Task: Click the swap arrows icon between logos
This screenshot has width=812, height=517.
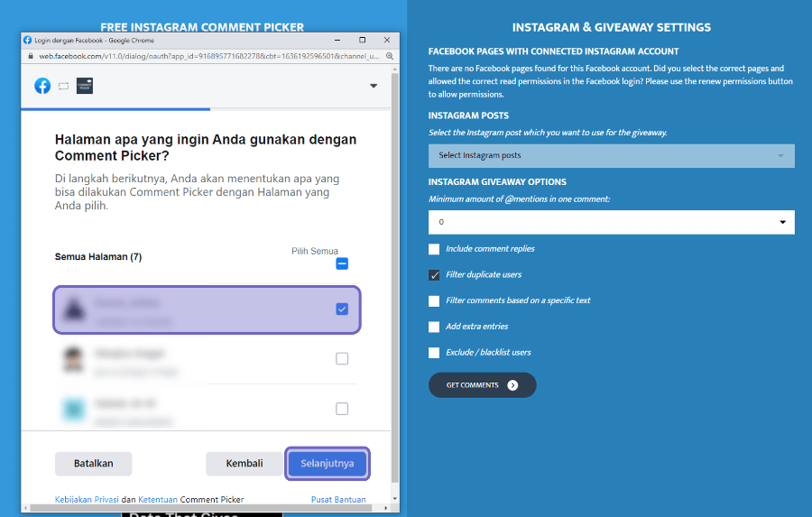Action: [64, 86]
